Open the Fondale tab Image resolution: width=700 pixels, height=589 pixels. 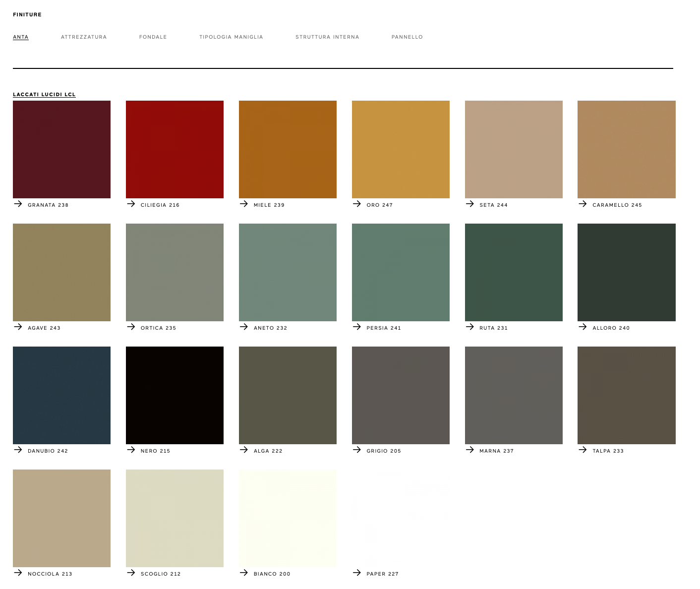tap(153, 37)
